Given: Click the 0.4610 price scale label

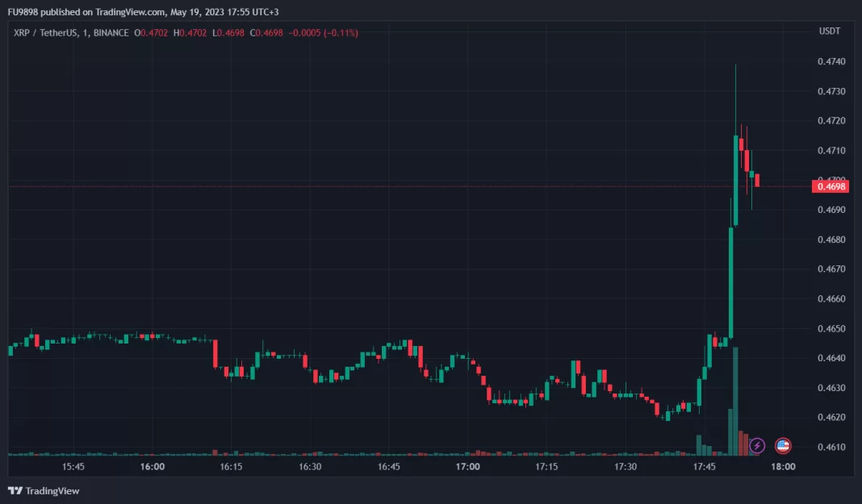Looking at the screenshot, I should (831, 447).
